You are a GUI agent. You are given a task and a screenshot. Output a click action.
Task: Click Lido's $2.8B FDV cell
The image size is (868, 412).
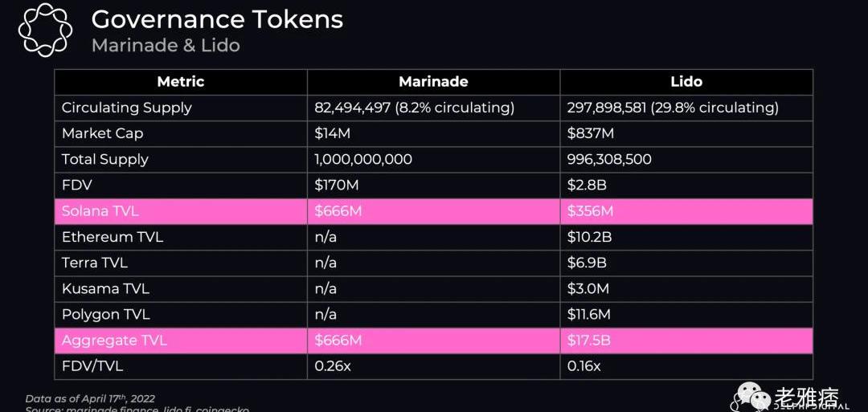pos(584,185)
